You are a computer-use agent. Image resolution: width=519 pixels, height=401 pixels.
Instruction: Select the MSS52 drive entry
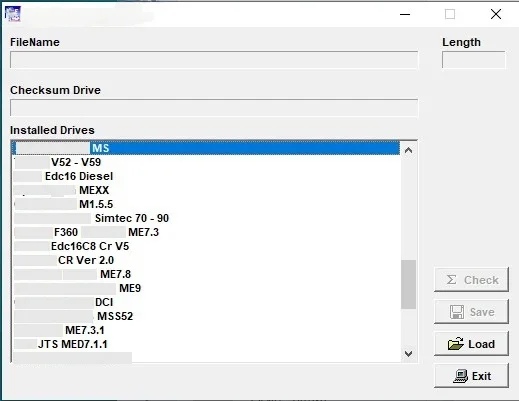(x=206, y=316)
